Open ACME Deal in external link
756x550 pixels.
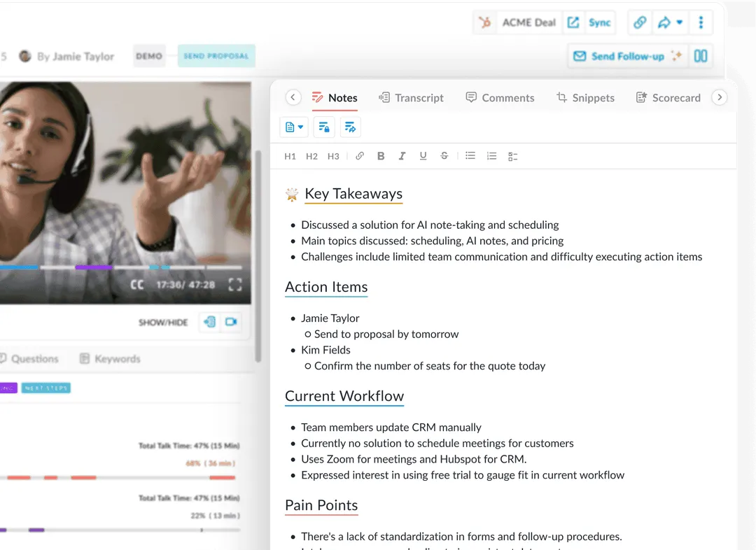pyautogui.click(x=573, y=22)
